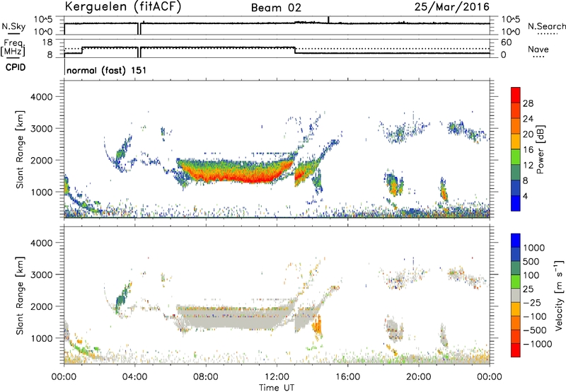The height and width of the screenshot is (392, 566).
Task: Click the 'Freq. [MHz]' label
Action: [13, 48]
